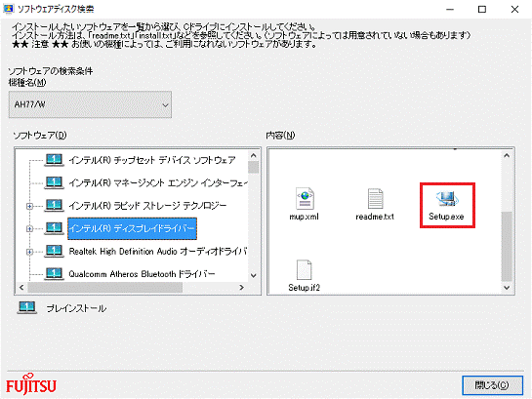Click the プレインストール legend icon
This screenshot has height=399, width=532.
tap(26, 308)
